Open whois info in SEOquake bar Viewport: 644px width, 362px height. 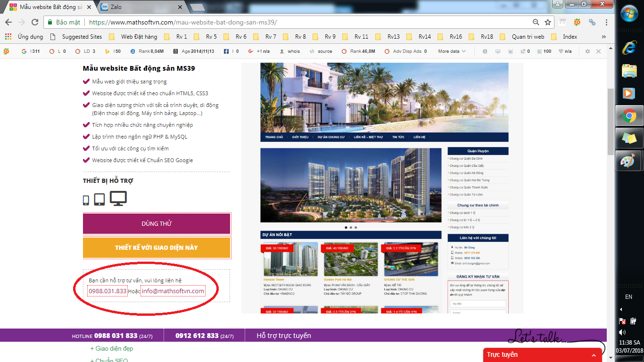[x=289, y=51]
